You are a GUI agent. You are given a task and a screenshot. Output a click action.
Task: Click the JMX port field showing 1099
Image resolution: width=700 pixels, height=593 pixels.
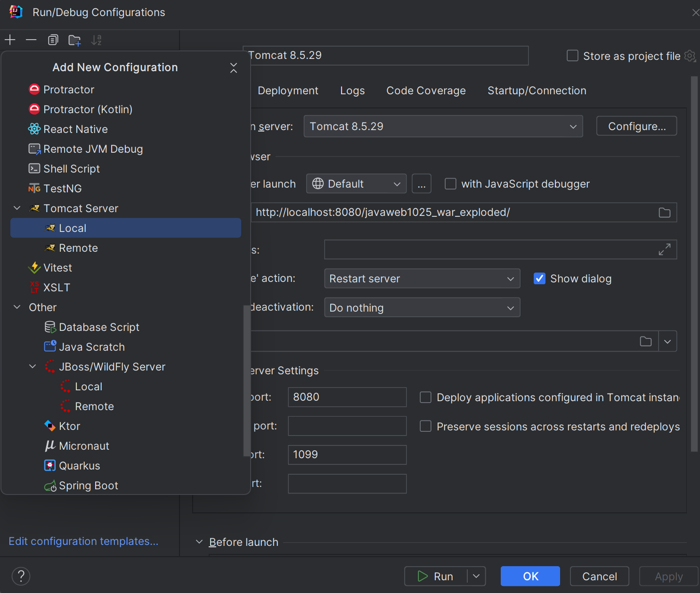[347, 455]
